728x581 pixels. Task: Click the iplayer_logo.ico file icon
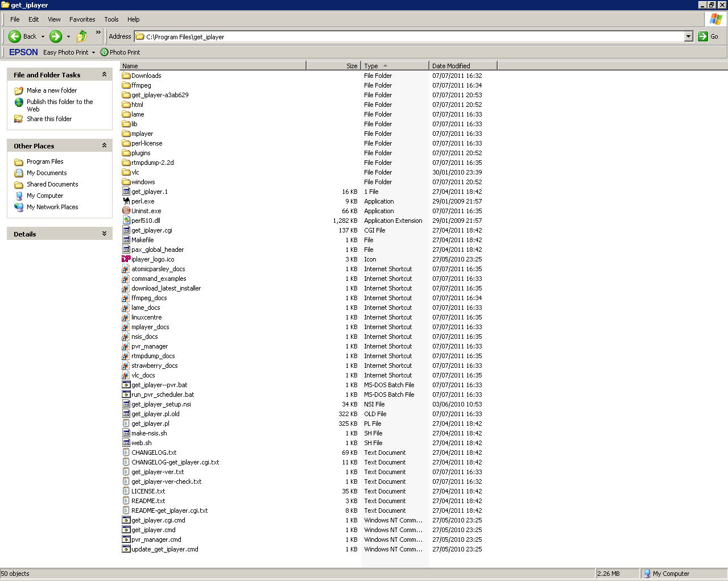pos(126,259)
